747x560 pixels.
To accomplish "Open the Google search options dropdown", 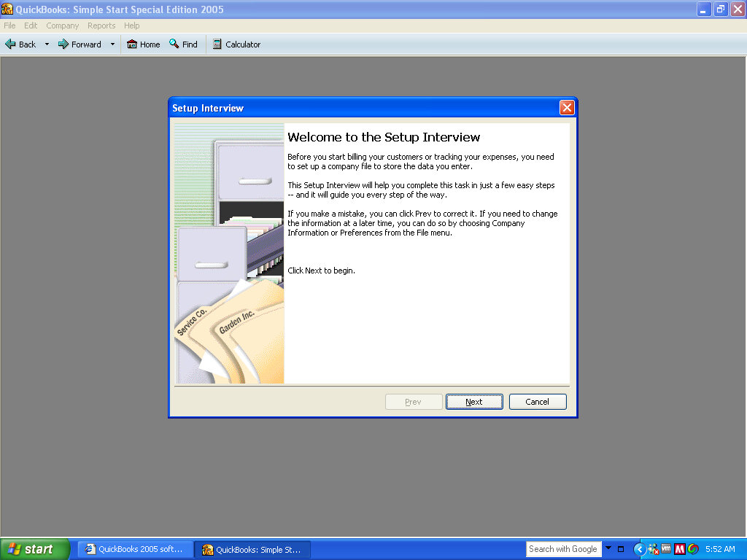I will 608,548.
